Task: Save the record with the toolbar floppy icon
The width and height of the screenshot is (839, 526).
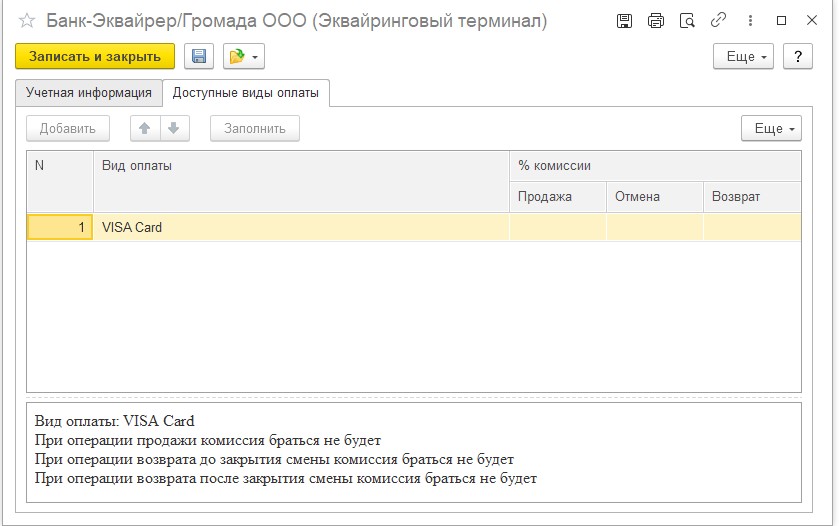Action: [198, 57]
